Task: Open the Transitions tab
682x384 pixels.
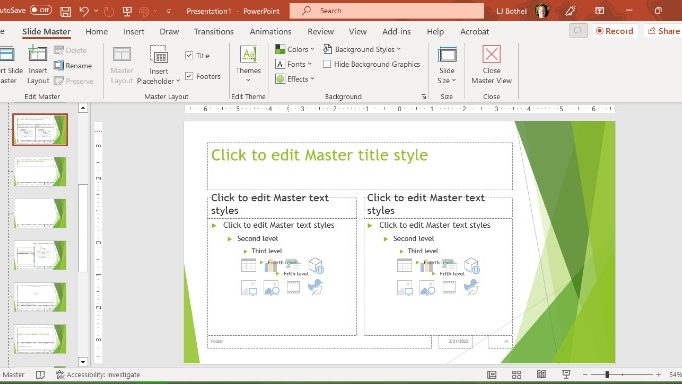Action: tap(214, 31)
